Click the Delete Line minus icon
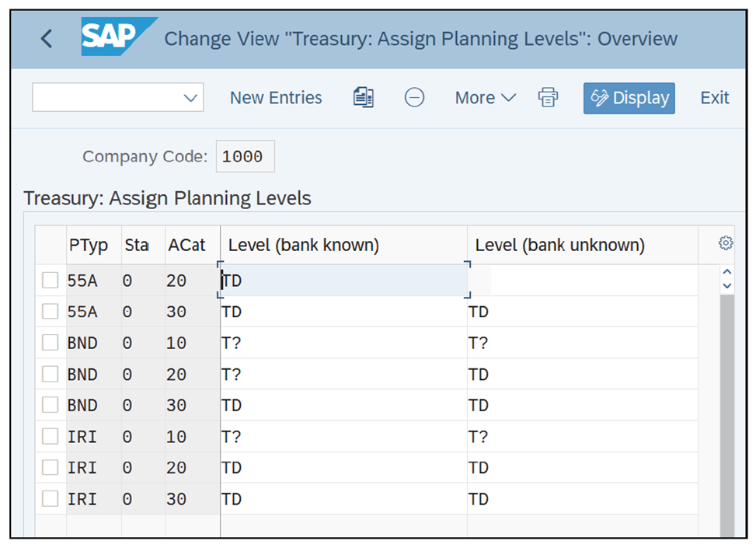Viewport: 756px width, 548px height. click(x=414, y=97)
